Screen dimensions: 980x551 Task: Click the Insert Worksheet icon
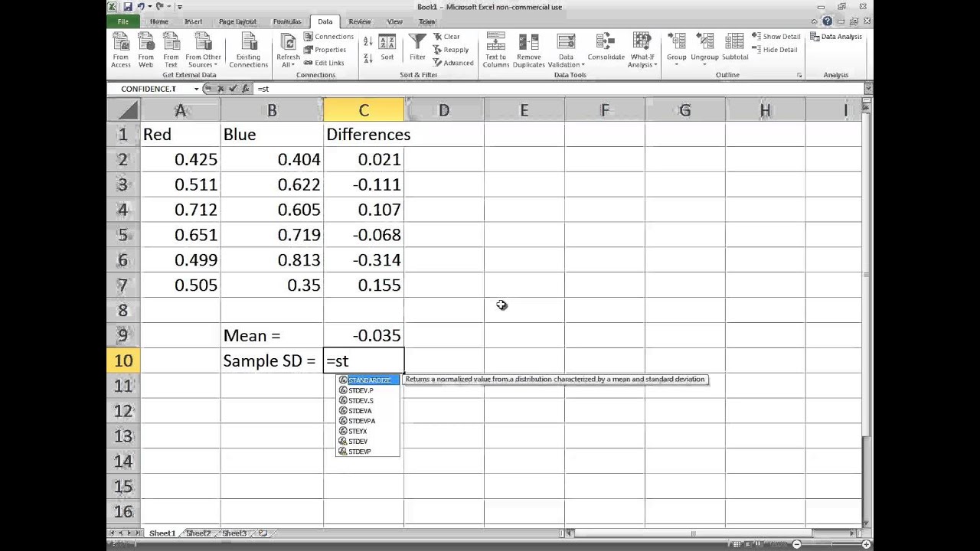tap(263, 533)
